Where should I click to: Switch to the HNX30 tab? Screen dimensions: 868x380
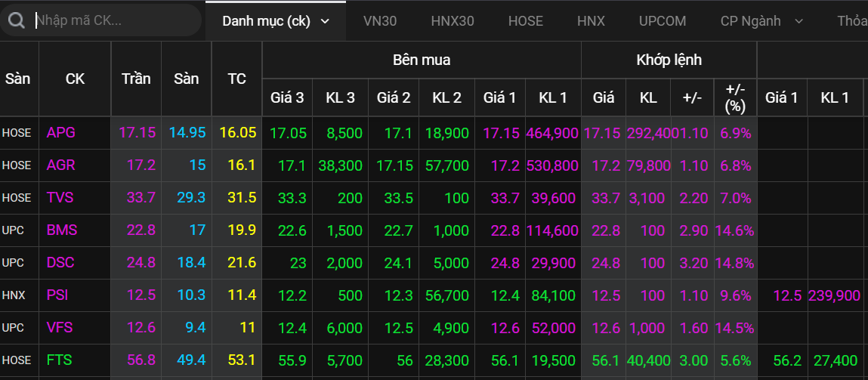453,21
